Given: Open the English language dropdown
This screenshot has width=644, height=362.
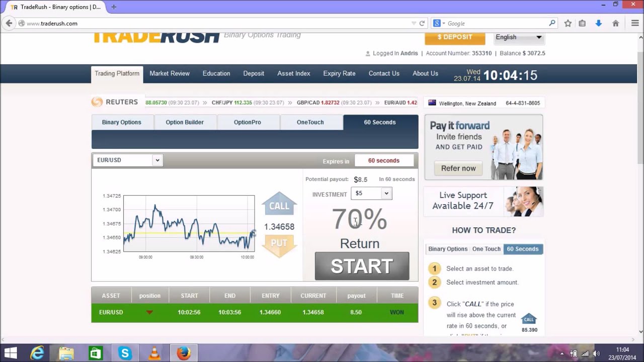Looking at the screenshot, I should tap(518, 37).
